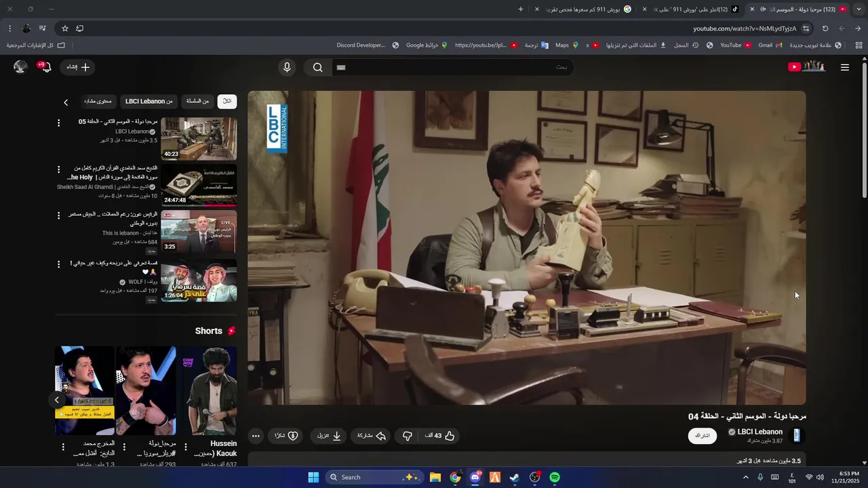Start voice search with microphone button
868x488 pixels.
click(x=287, y=67)
